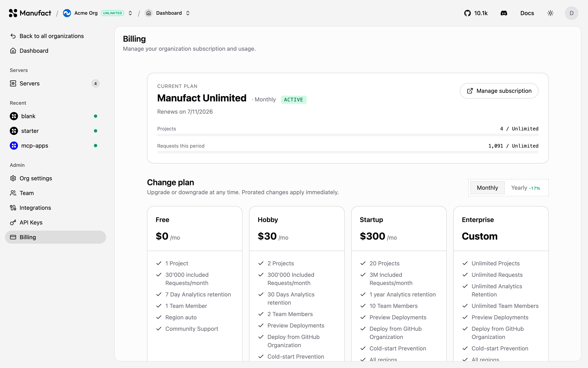588x368 pixels.
Task: Click the Manufact logo icon
Action: (13, 13)
